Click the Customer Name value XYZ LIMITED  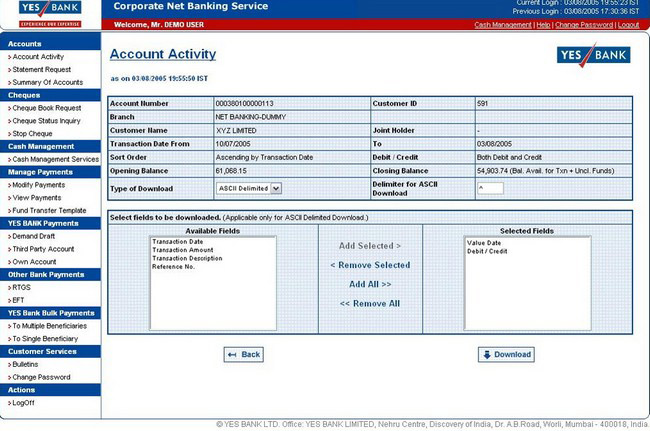point(236,131)
